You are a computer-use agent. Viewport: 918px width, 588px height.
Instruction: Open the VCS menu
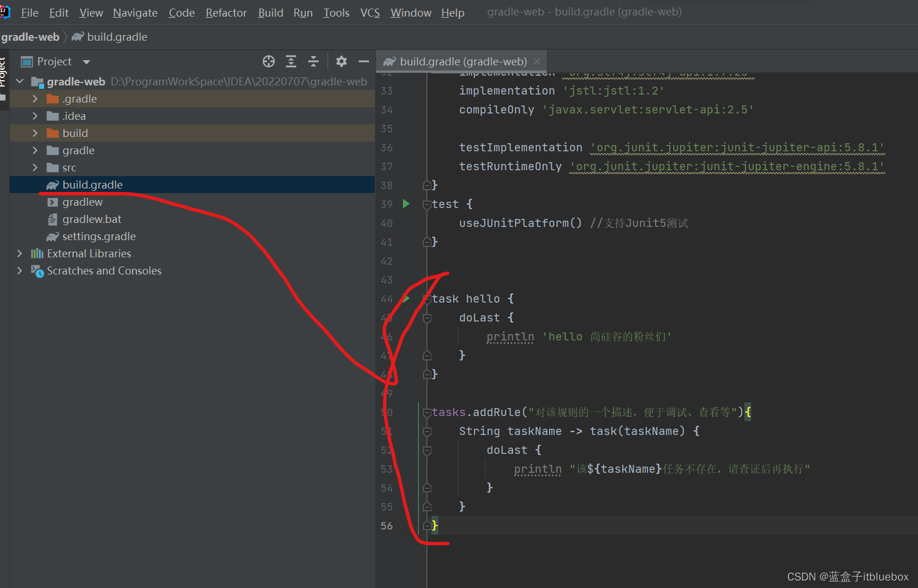(370, 13)
